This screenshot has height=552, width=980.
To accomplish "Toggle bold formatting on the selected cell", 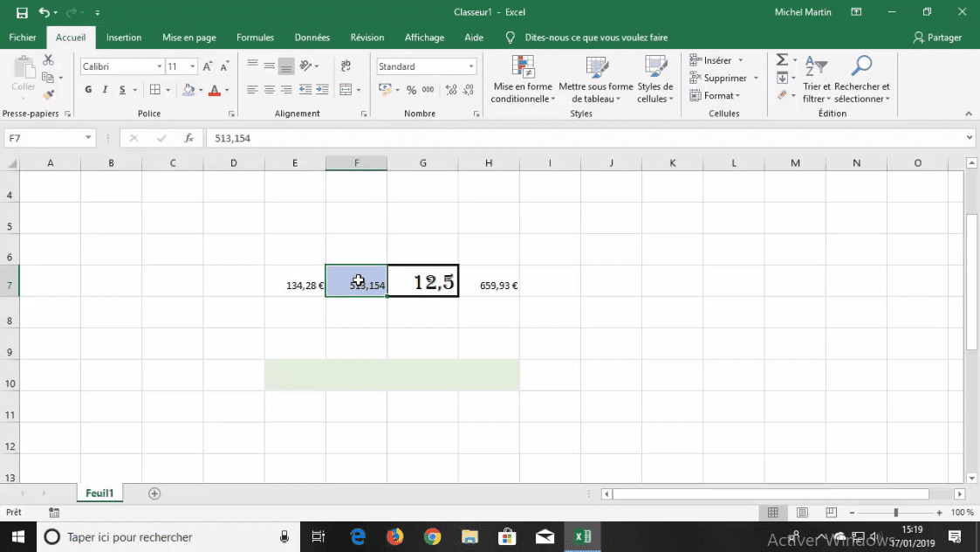I will pyautogui.click(x=86, y=89).
